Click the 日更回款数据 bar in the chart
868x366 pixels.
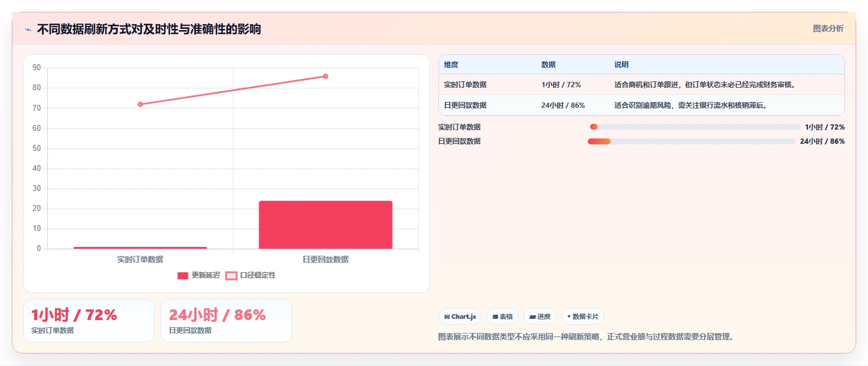[325, 225]
